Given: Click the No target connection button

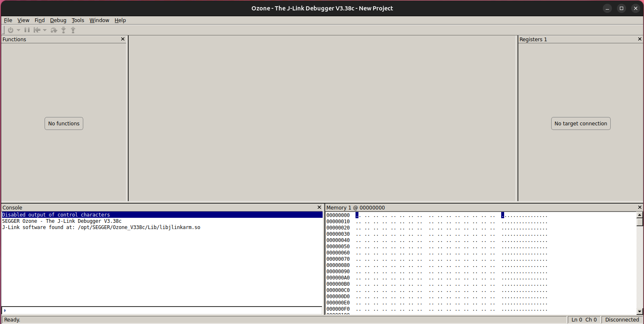Looking at the screenshot, I should (x=580, y=123).
